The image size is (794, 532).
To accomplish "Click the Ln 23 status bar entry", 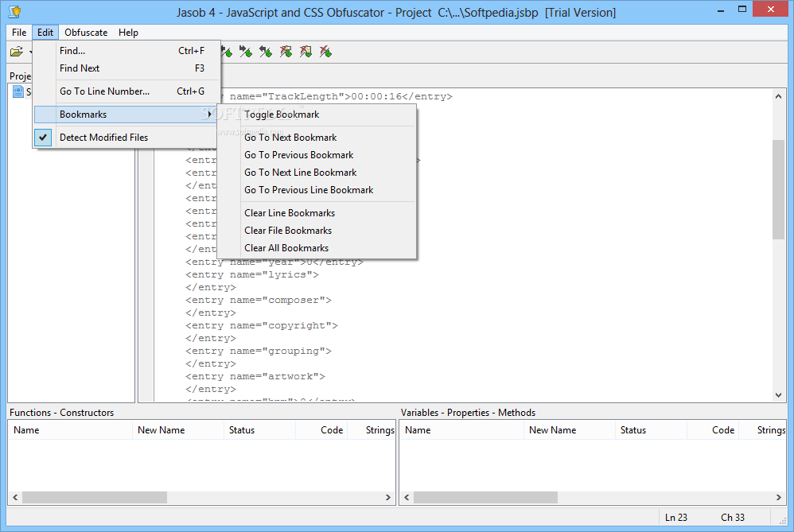I will (676, 518).
